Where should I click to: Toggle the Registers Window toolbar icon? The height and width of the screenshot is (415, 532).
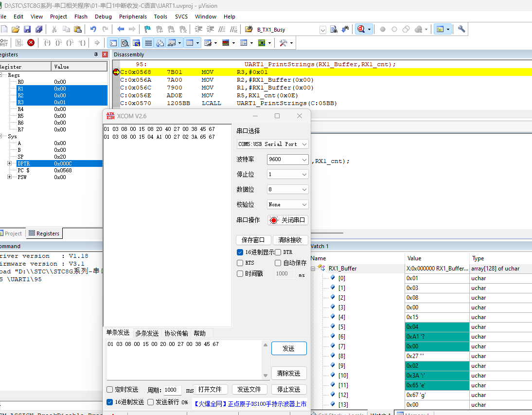[148, 43]
